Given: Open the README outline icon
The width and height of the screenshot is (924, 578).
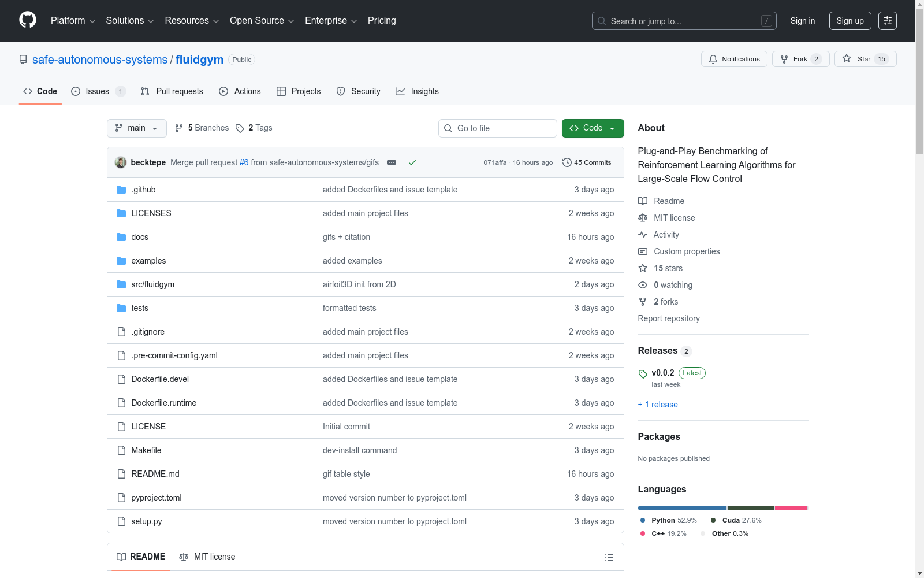Looking at the screenshot, I should pos(609,557).
